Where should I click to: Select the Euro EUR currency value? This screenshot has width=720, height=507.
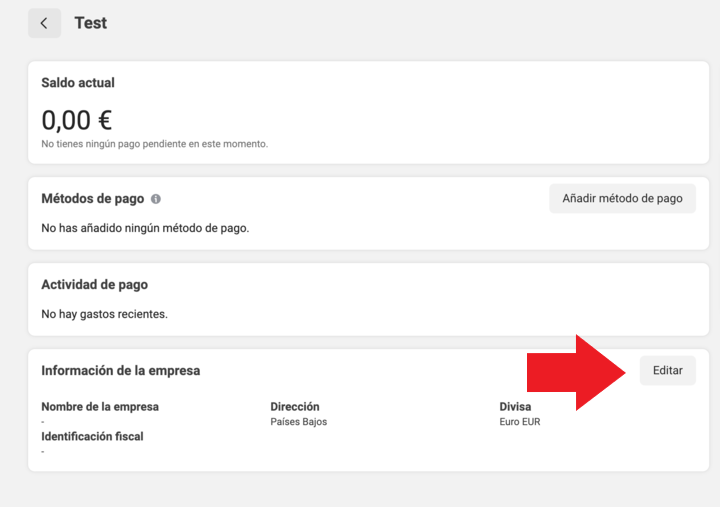[x=520, y=422]
